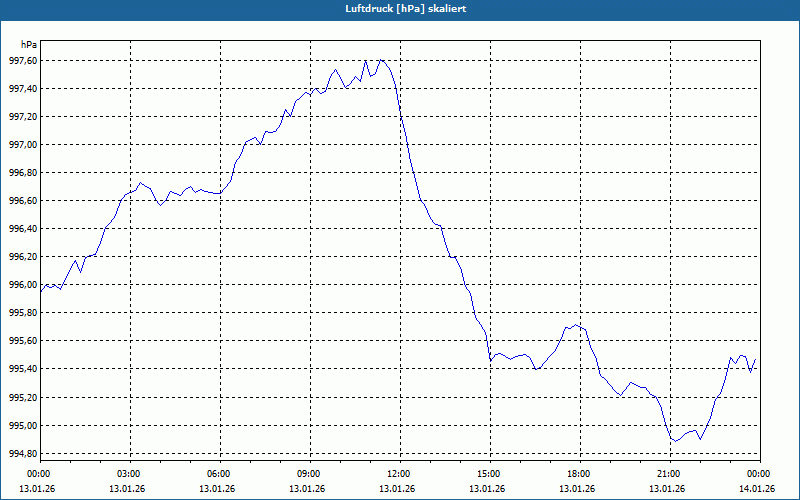Screen dimensions: 800x500
Task: Choose the 995,40 y-axis value
Action: click(23, 369)
